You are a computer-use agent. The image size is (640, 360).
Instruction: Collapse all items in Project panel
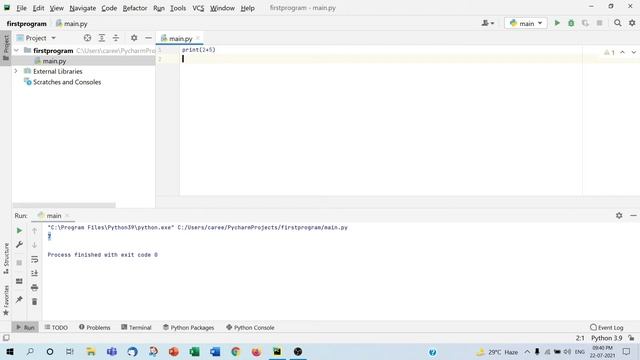point(116,38)
